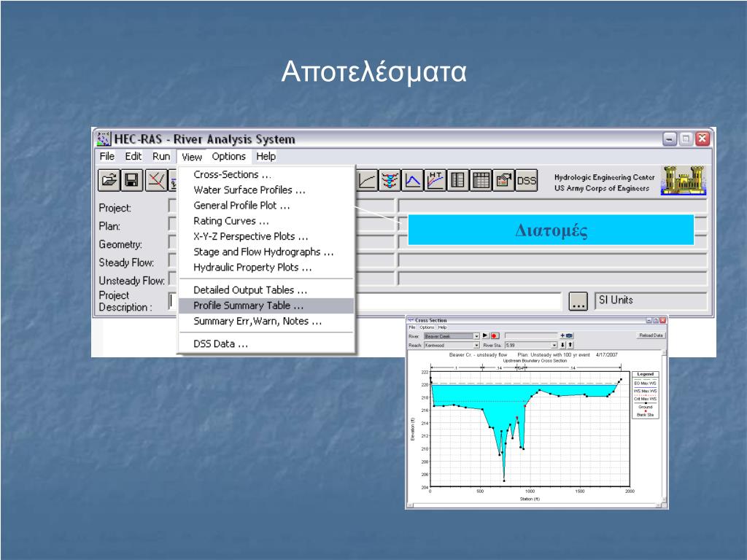Click the down arrow next to River Sta.

[562, 345]
